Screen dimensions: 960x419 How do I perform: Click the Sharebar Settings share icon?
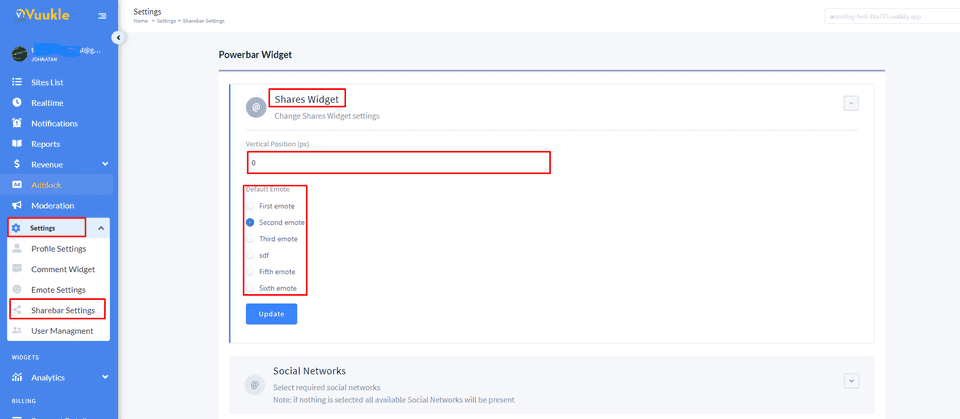(17, 310)
